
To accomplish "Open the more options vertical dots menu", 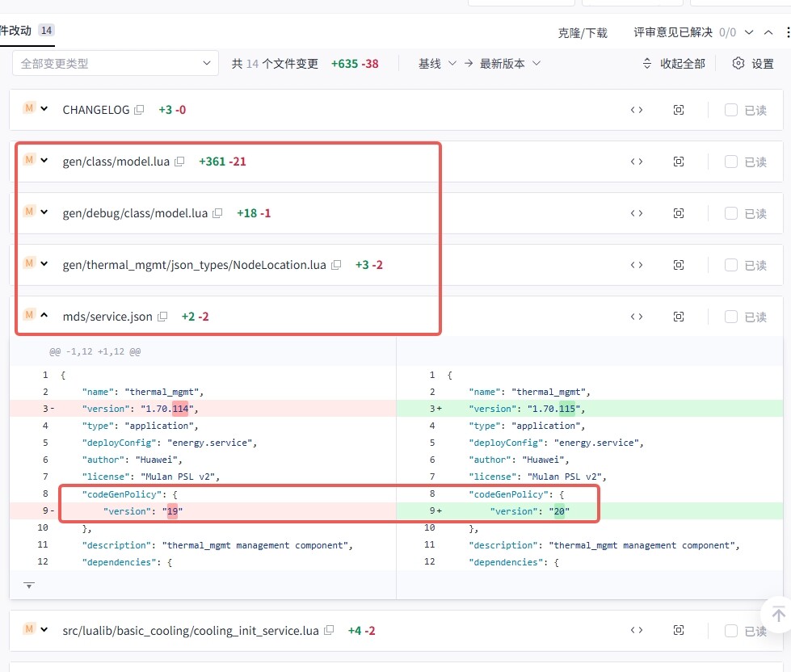I will [x=788, y=32].
